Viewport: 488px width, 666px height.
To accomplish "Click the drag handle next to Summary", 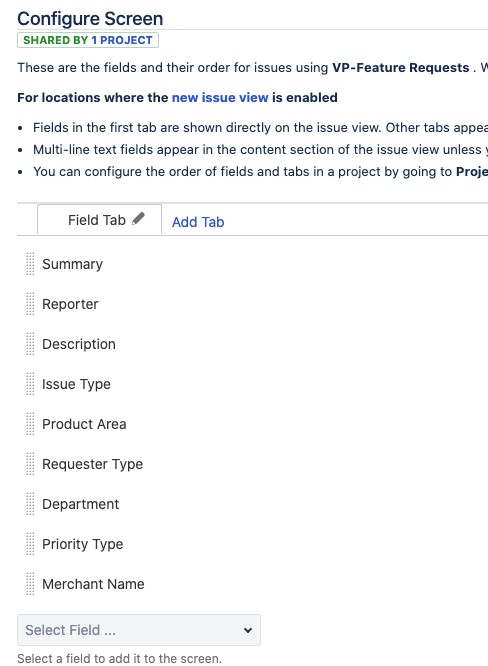I will pyautogui.click(x=30, y=264).
